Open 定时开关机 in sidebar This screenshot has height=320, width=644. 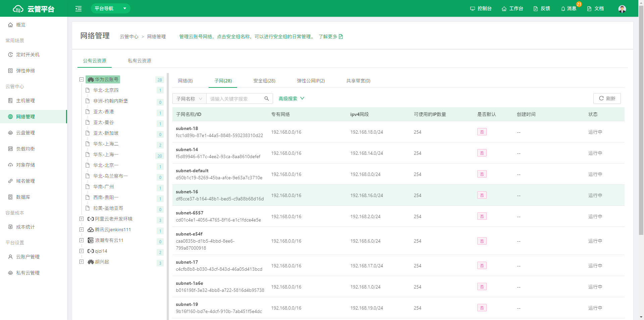click(x=34, y=55)
